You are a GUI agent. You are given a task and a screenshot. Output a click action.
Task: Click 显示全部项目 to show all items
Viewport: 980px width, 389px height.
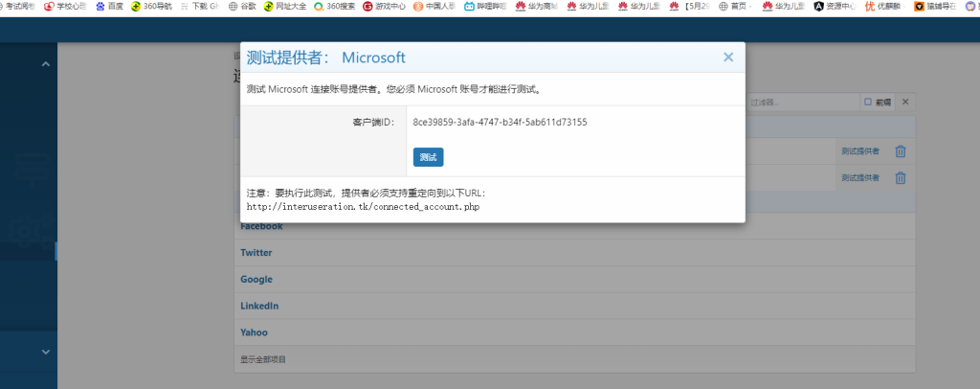[x=263, y=359]
